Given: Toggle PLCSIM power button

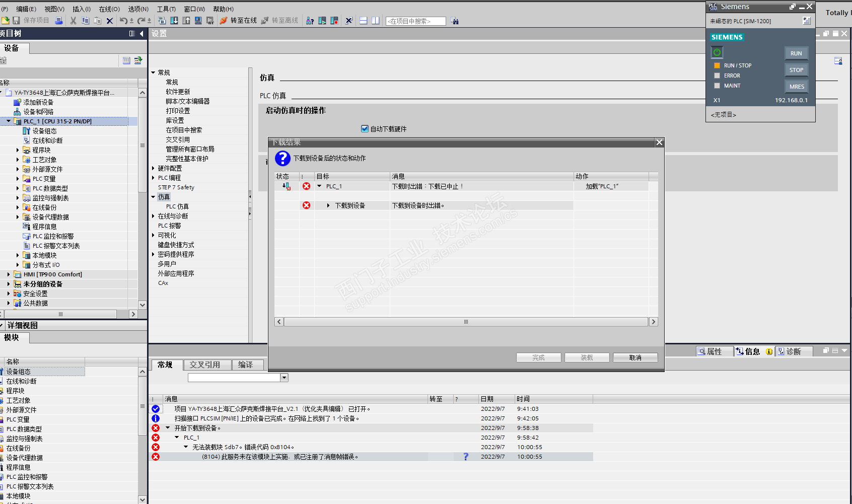Looking at the screenshot, I should (x=717, y=52).
